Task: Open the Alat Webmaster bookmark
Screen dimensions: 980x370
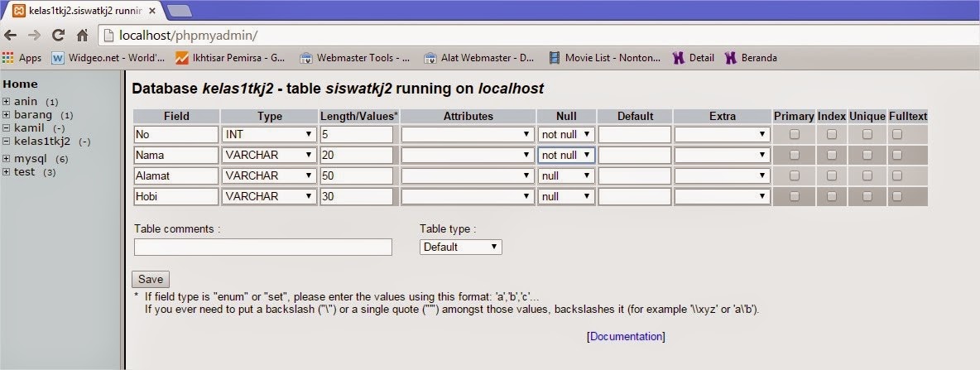Action: point(479,58)
